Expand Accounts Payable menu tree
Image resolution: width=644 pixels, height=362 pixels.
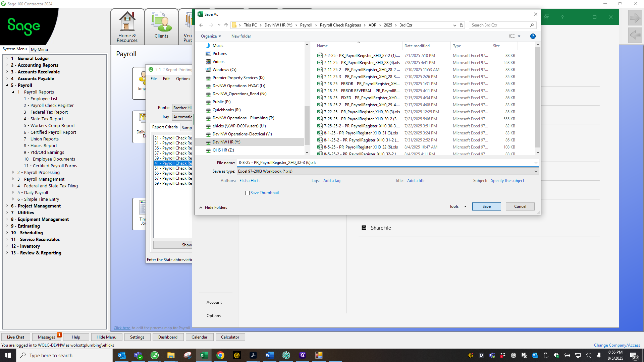[7, 78]
